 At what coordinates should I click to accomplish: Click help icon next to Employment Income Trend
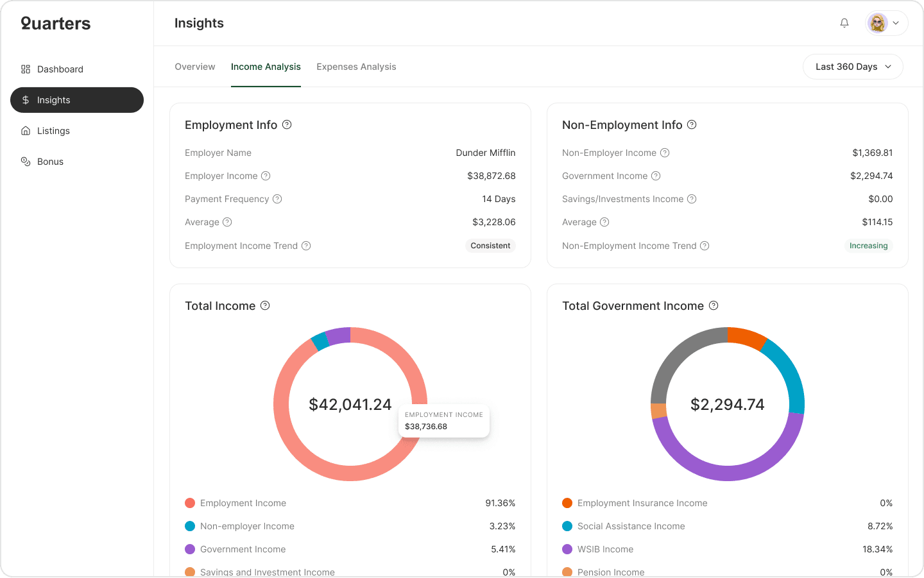[306, 246]
